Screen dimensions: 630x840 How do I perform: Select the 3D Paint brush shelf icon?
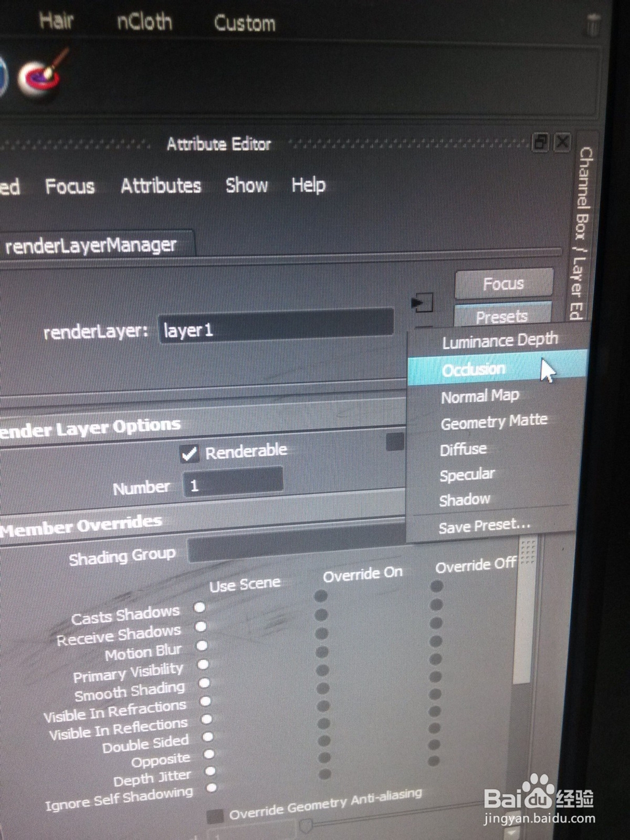[42, 76]
